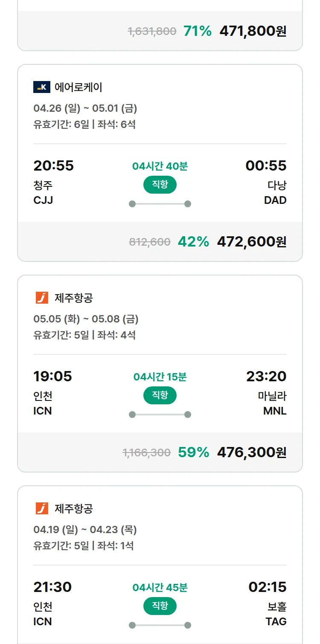Click the Jeju Air logo on Bohol flight
Viewport: 320px width, 644px height.
[x=42, y=508]
